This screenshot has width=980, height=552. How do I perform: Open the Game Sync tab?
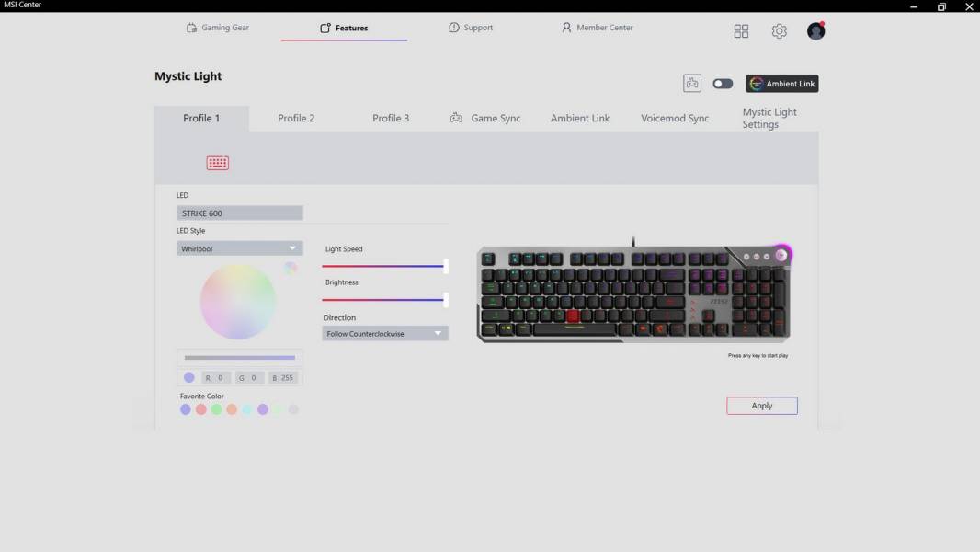[x=485, y=119]
